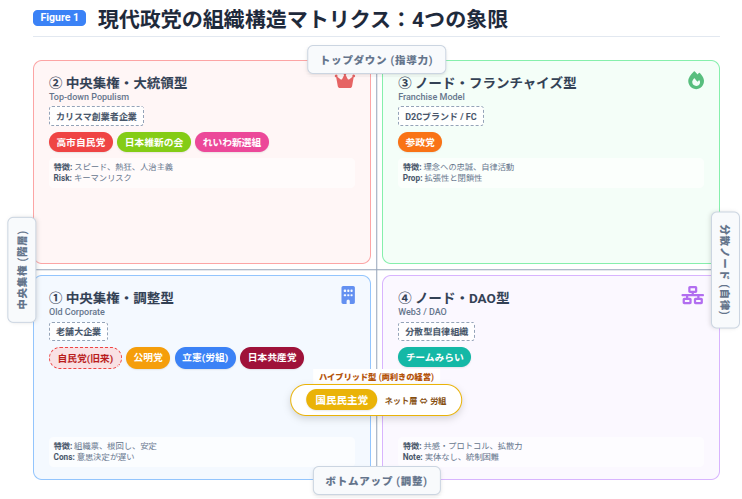The height and width of the screenshot is (499, 742).
Task: Click the トップダウン (指導力) axis label
Action: point(377,60)
